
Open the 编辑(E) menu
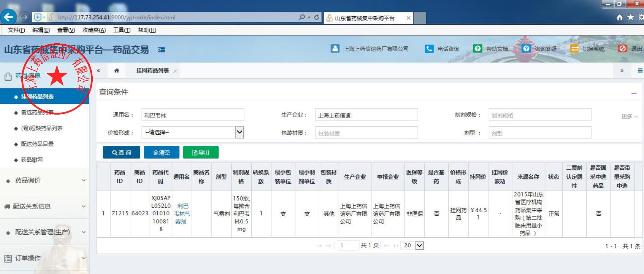(41, 30)
